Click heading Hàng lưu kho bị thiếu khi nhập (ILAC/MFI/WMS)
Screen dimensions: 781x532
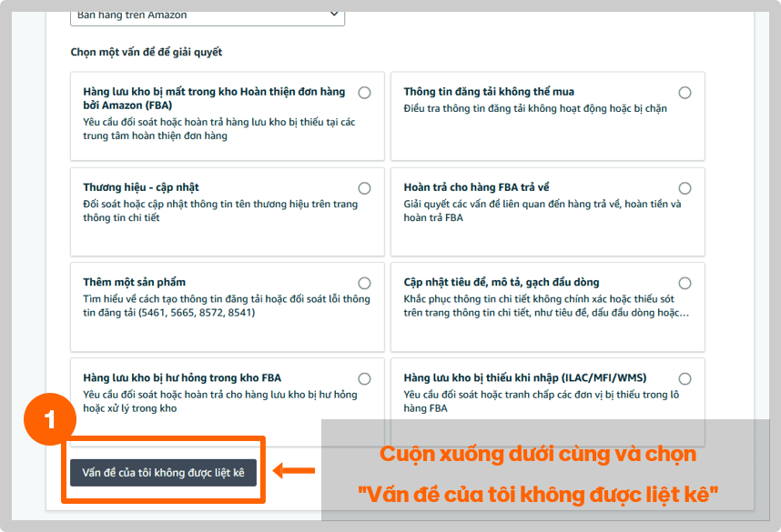click(x=525, y=377)
